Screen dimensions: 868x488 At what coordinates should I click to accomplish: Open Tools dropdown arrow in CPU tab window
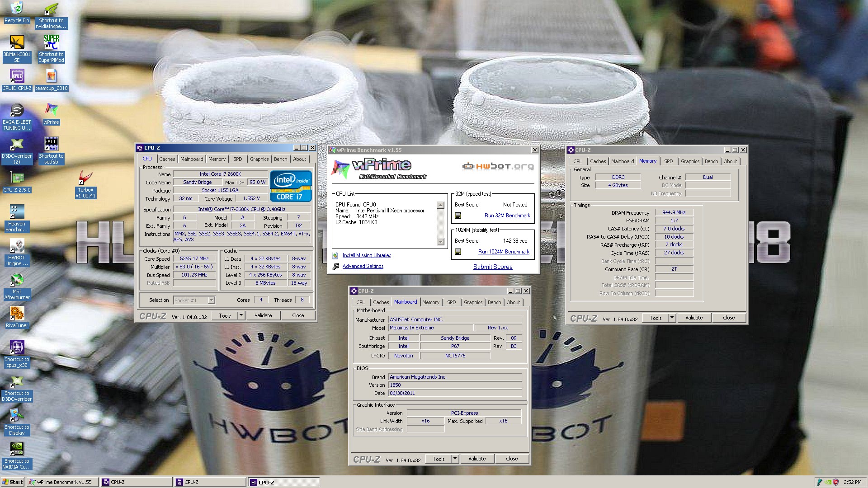coord(241,315)
